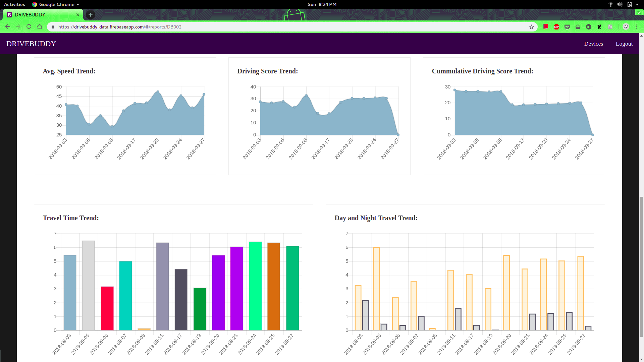
Task: Click the Chrome profile avatar icon
Action: 626,27
